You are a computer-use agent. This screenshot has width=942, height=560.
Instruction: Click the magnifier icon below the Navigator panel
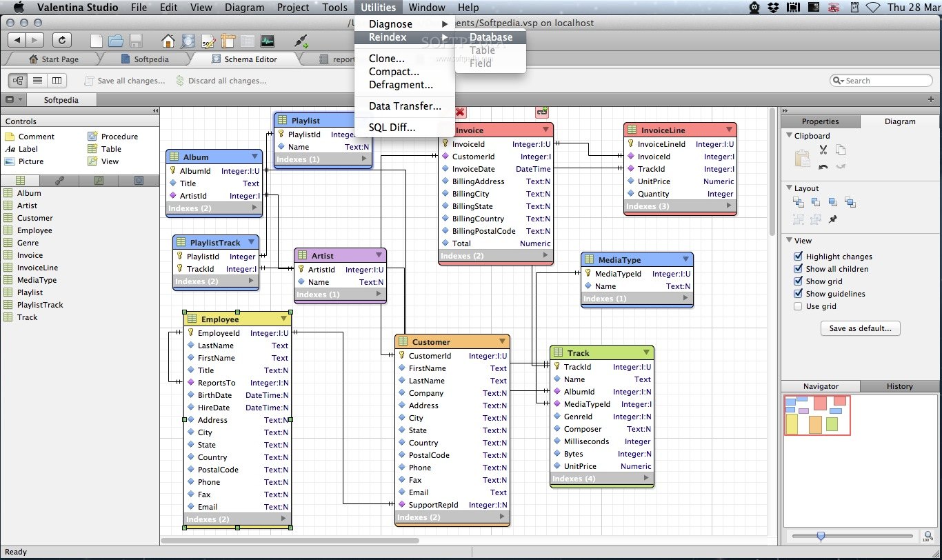point(928,536)
